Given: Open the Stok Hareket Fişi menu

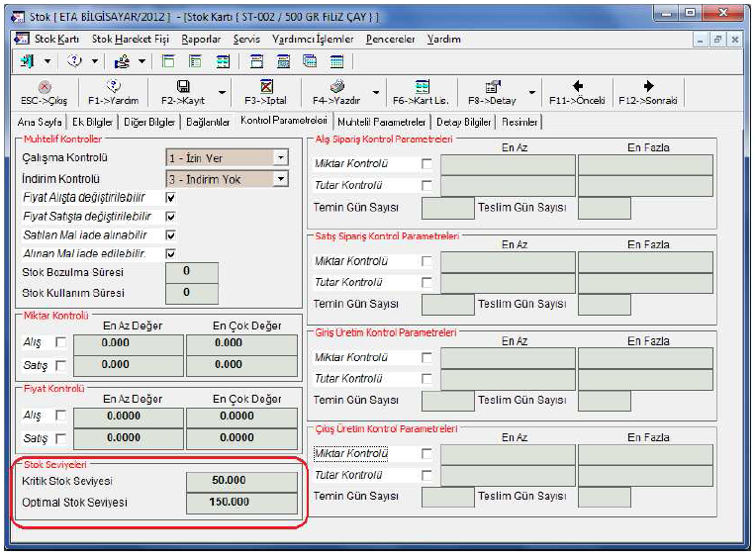Looking at the screenshot, I should [x=131, y=40].
